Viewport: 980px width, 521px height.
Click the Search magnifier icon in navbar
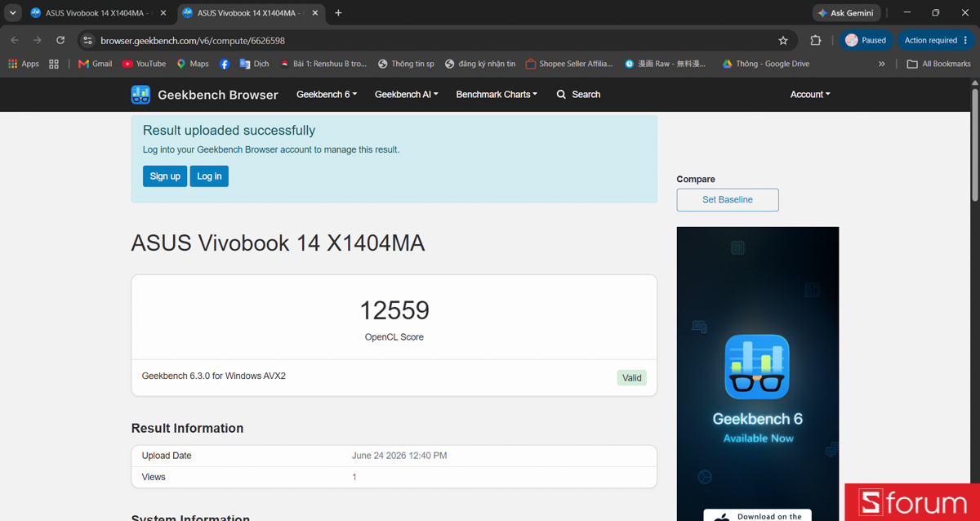click(561, 95)
